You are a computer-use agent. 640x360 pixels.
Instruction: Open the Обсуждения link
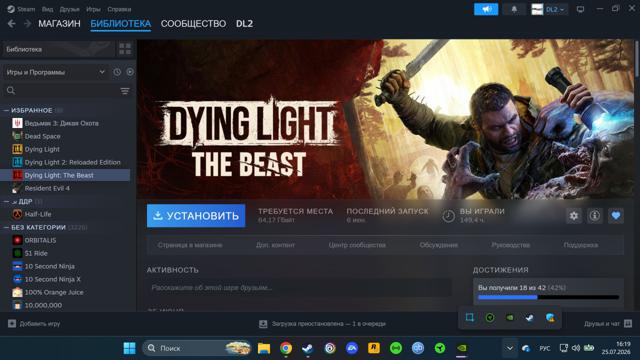(438, 245)
